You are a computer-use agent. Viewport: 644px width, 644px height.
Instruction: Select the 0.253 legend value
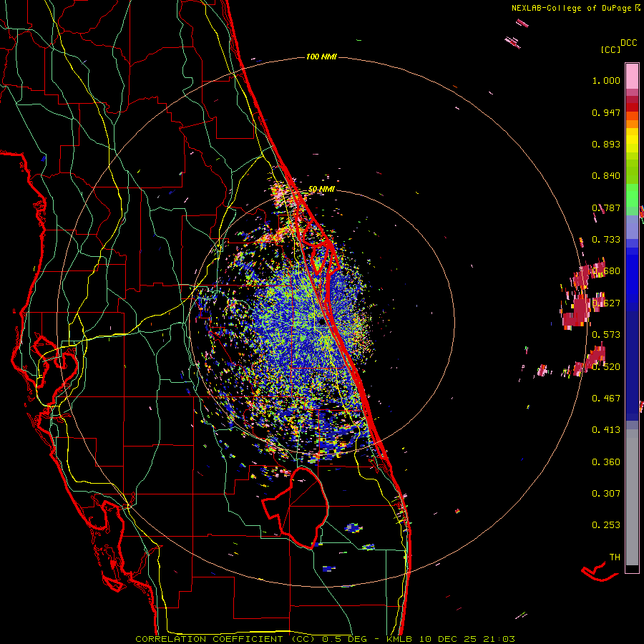click(606, 525)
